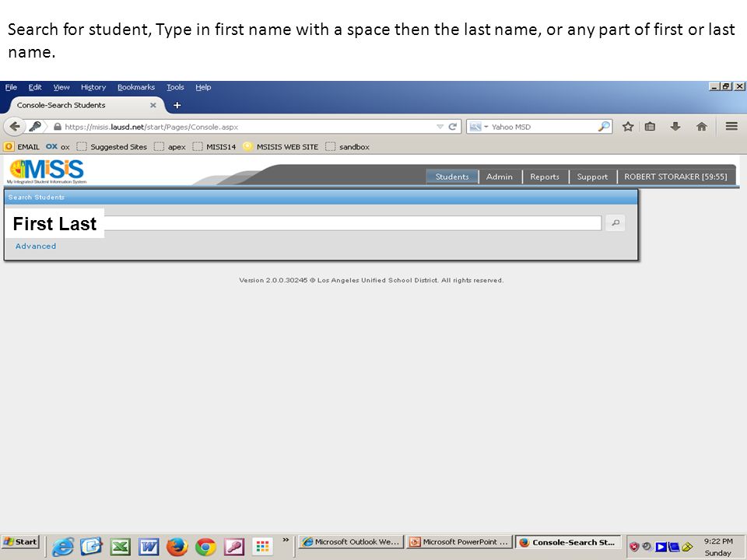Open the File menu

pos(11,87)
